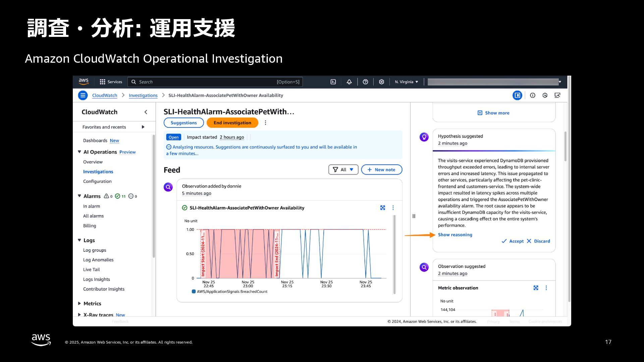Open the Services grid menu
The image size is (644, 362).
tap(111, 82)
